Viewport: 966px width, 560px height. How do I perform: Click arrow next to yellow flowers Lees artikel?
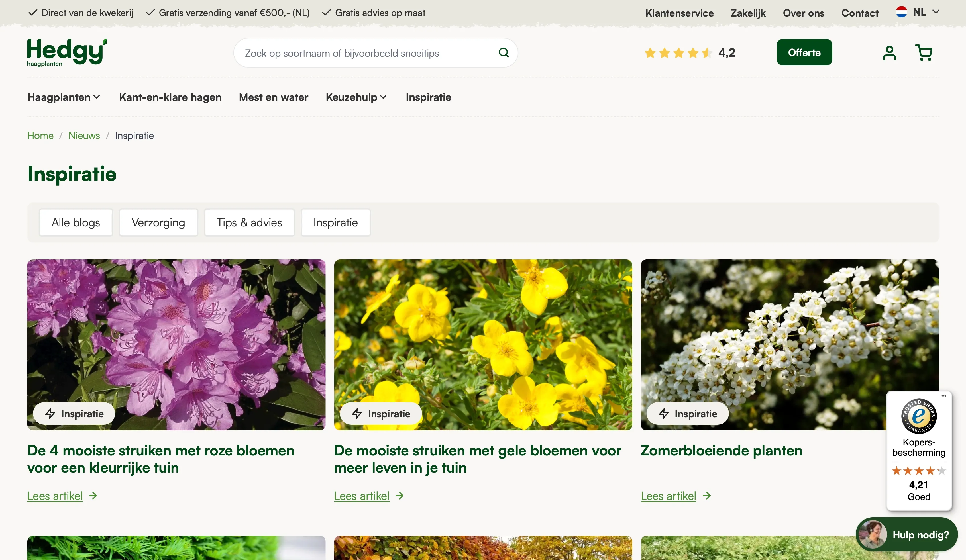(400, 496)
